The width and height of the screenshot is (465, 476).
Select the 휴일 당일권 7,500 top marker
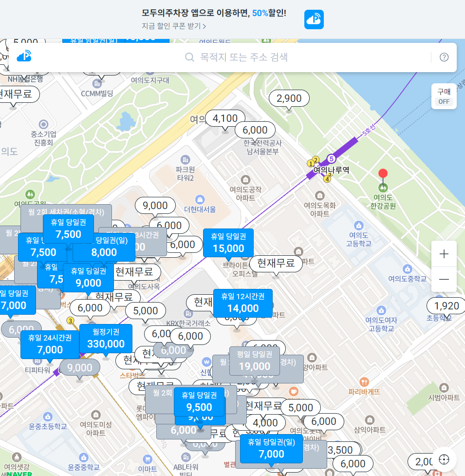click(68, 229)
